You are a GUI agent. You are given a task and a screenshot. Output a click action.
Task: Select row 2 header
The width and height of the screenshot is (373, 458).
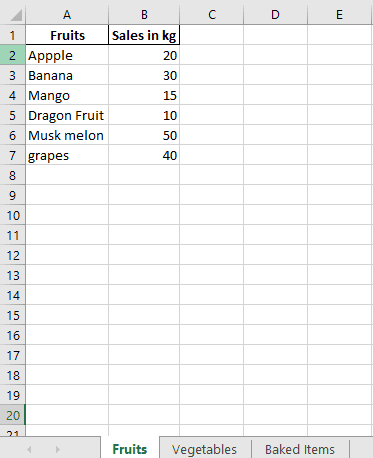[12, 55]
